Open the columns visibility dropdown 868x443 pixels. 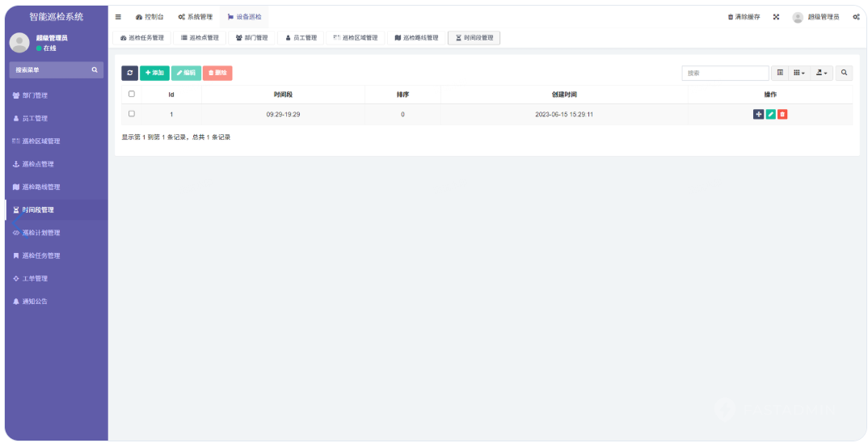pos(798,73)
